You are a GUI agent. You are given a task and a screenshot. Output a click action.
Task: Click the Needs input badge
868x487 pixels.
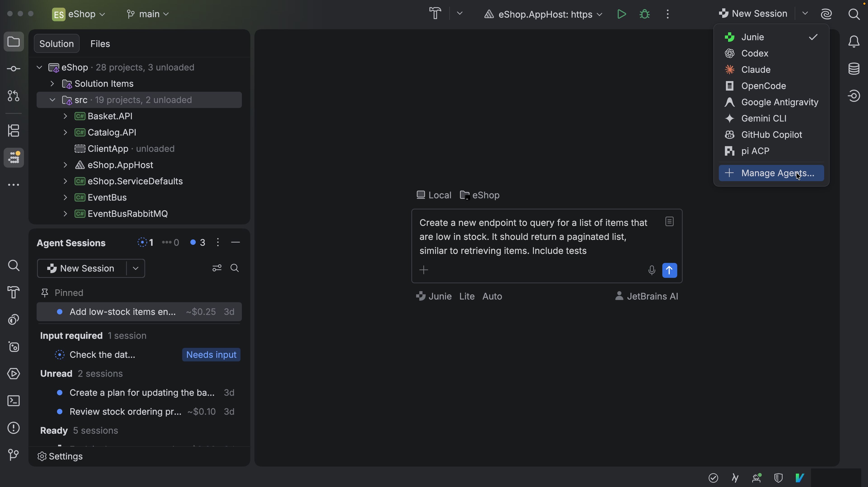tap(211, 355)
